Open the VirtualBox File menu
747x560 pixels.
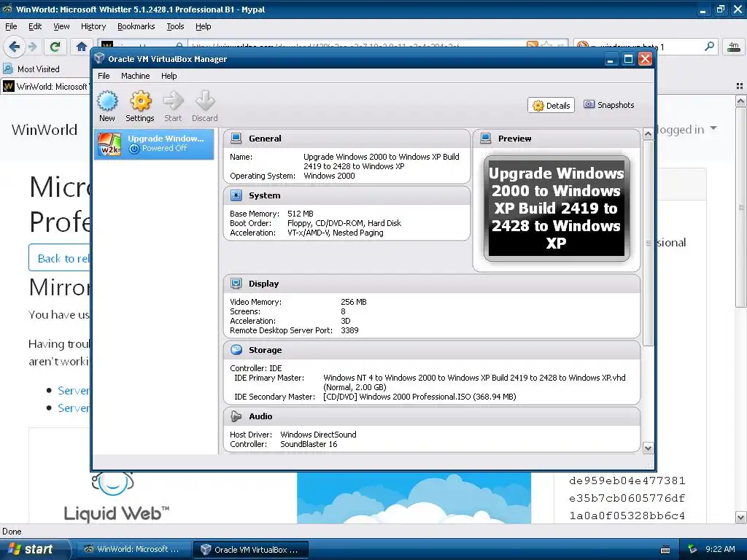[x=104, y=76]
